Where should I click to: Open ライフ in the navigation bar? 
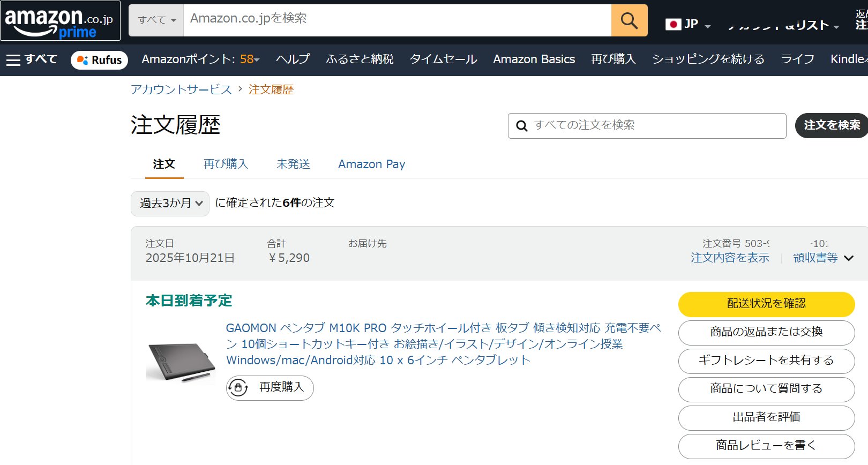798,59
